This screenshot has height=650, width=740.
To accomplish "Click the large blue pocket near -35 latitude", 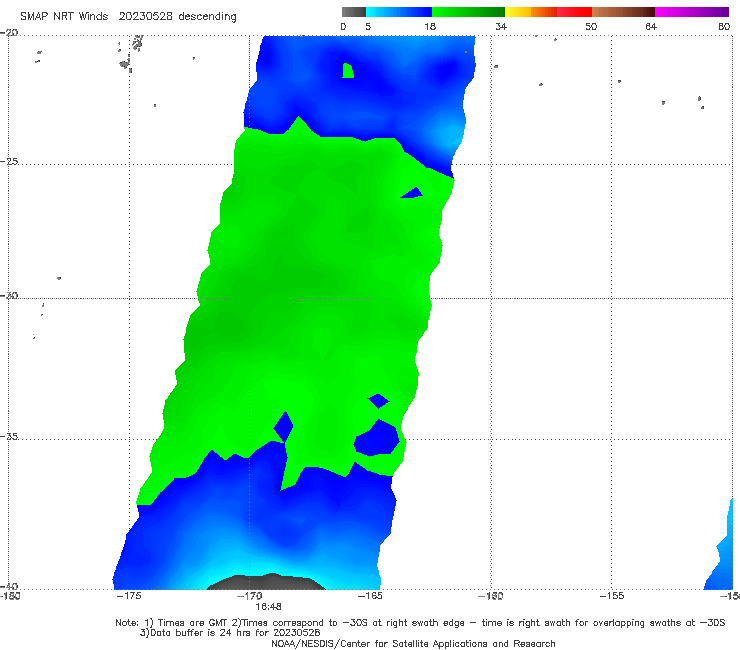I will pos(377,439).
